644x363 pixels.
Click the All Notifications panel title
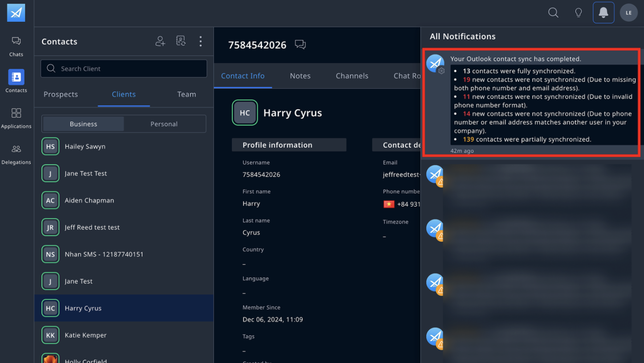[x=462, y=37]
